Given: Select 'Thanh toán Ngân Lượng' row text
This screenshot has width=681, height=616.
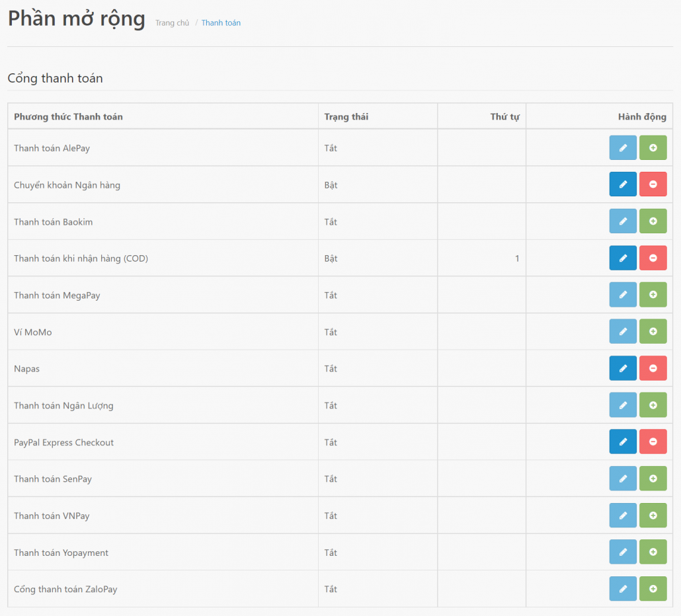Looking at the screenshot, I should [63, 405].
